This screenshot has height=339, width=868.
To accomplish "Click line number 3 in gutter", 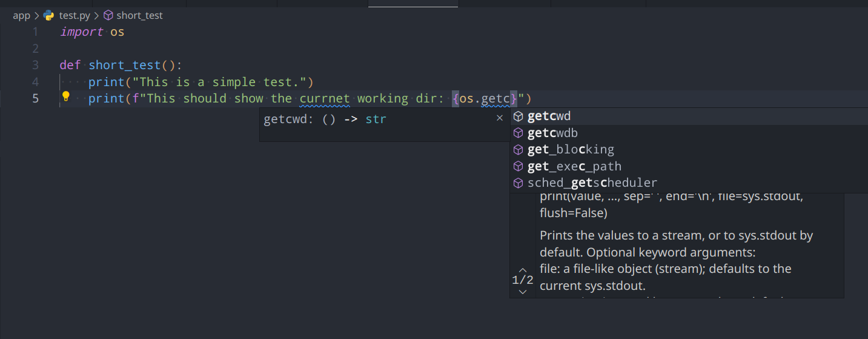I will click(x=35, y=65).
